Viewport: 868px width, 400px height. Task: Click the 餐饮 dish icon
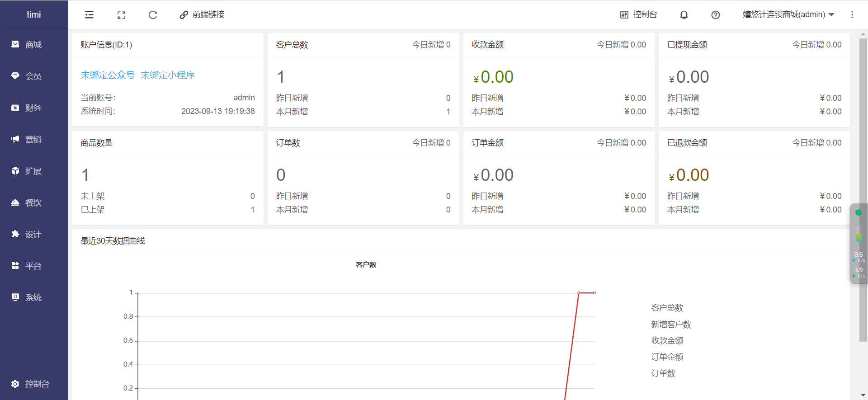[x=15, y=202]
